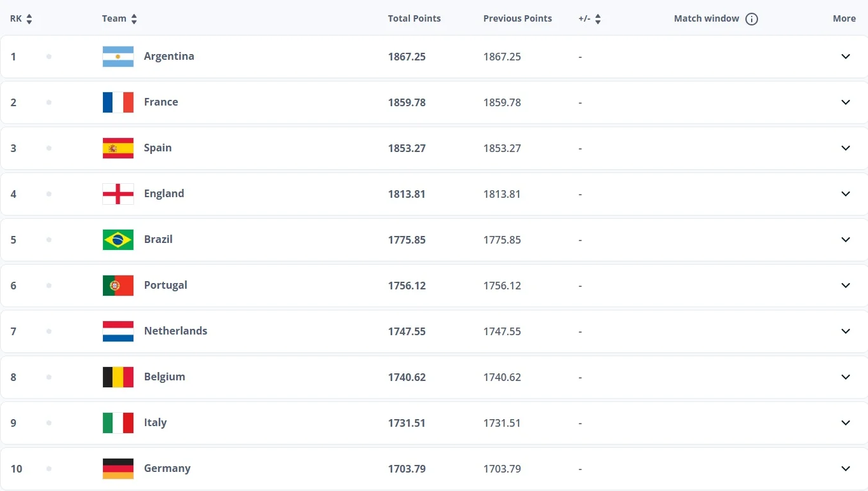Sort table by RK column arrows

click(x=29, y=19)
